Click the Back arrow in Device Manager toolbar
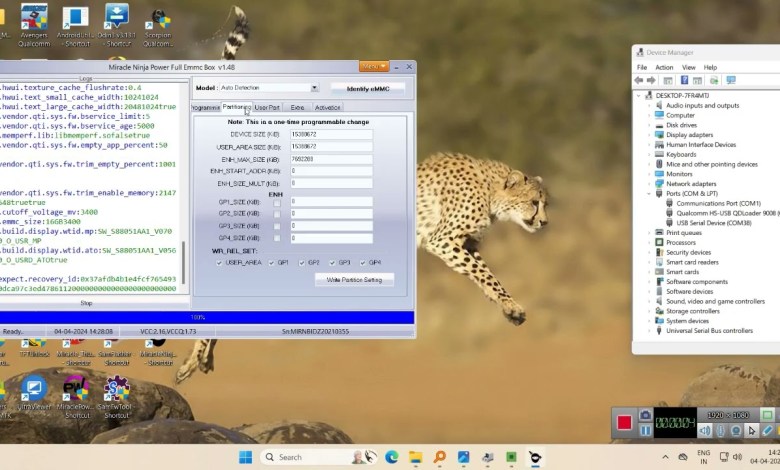Image resolution: width=780 pixels, height=470 pixels. [642, 80]
